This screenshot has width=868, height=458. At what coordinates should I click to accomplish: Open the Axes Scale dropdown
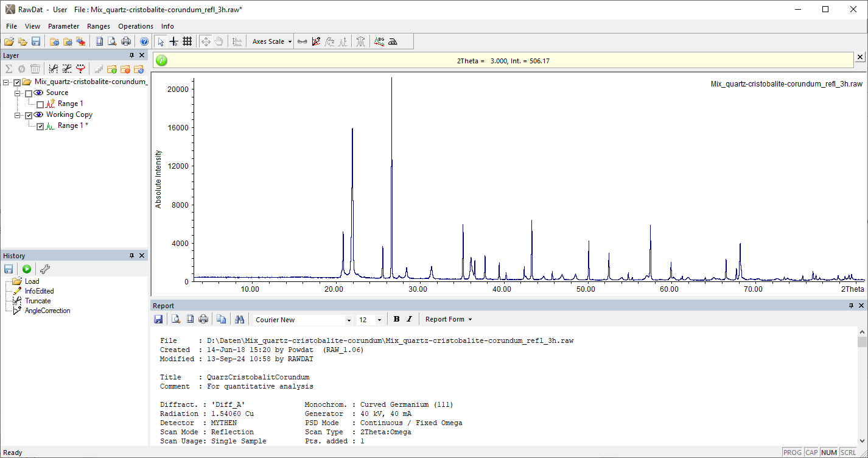272,41
